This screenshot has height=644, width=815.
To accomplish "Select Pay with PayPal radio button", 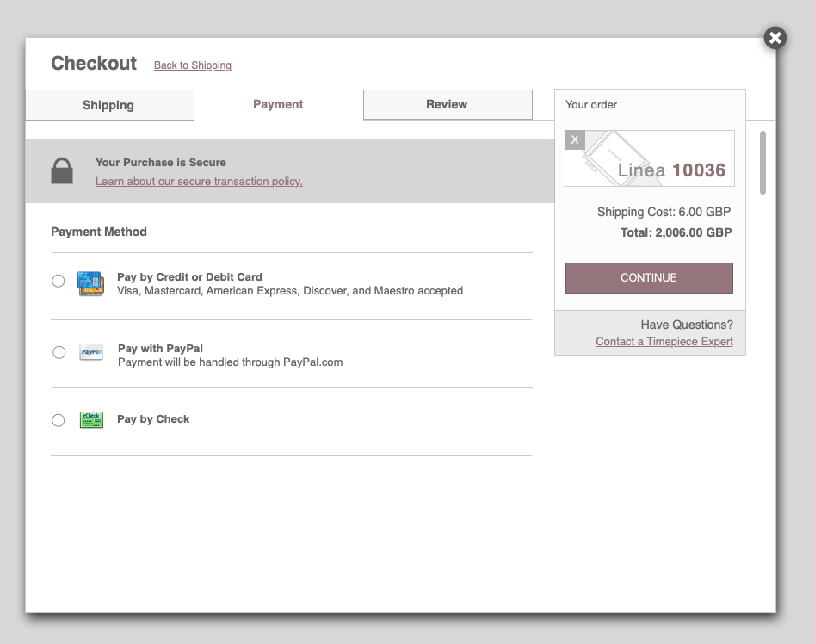I will pos(59,352).
